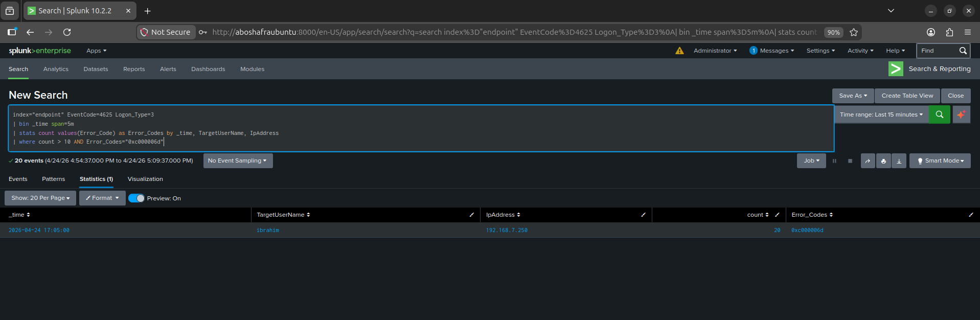Image resolution: width=980 pixels, height=320 pixels.
Task: Open the Search & Reporting app icon
Action: 896,69
